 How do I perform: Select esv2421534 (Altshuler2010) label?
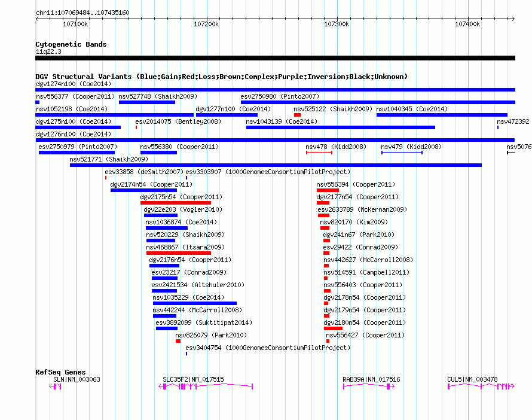(x=198, y=285)
